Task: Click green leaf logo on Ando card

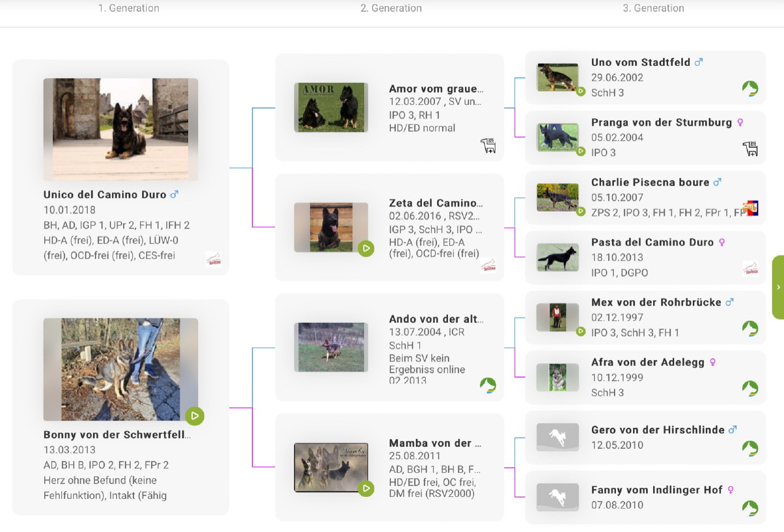Action: pyautogui.click(x=488, y=385)
